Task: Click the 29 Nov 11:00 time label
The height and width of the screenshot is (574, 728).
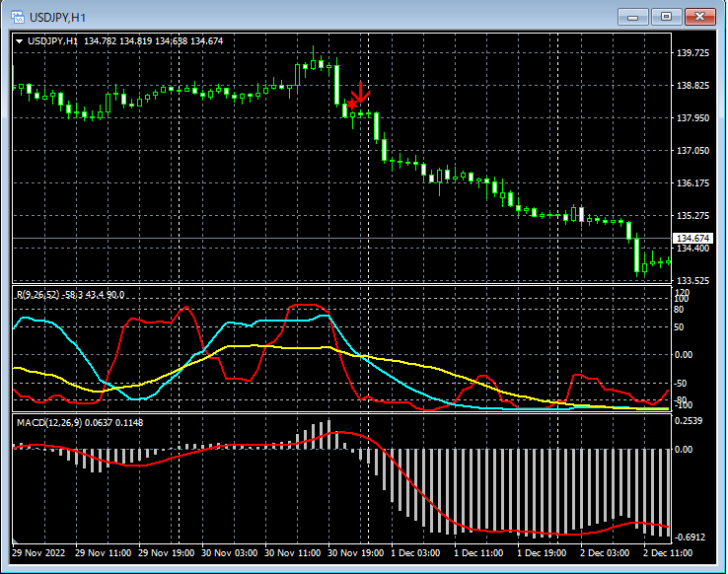Action: tap(103, 552)
